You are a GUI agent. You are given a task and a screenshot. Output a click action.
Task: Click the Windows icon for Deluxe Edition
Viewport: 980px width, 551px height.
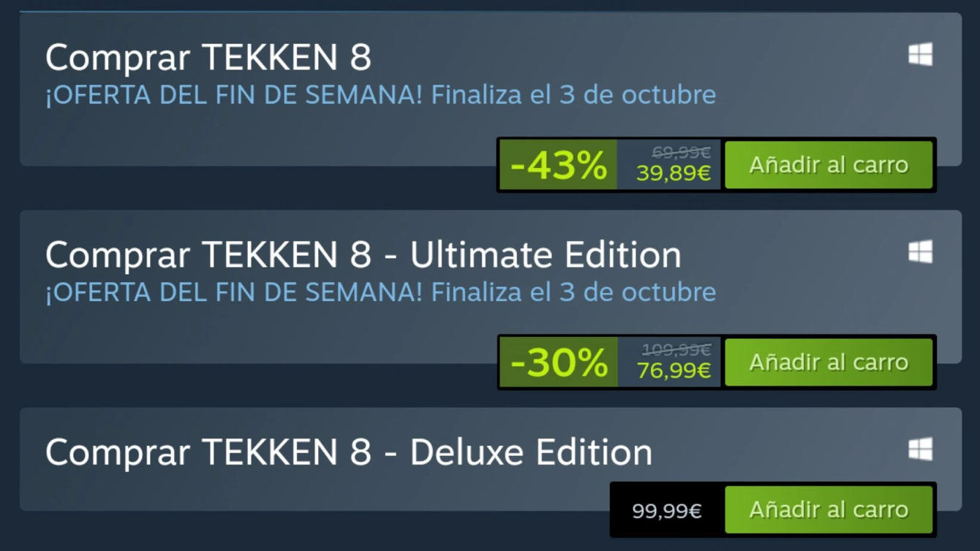tap(920, 449)
